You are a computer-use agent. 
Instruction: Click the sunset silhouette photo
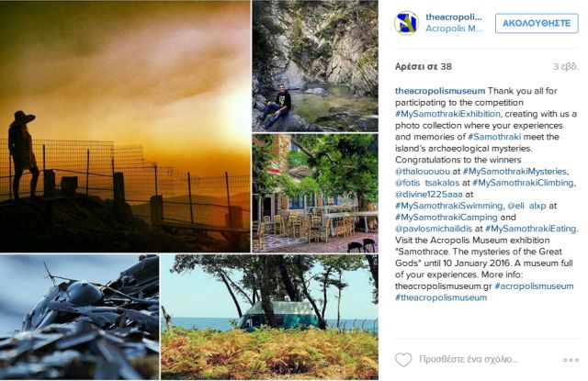[x=125, y=127]
